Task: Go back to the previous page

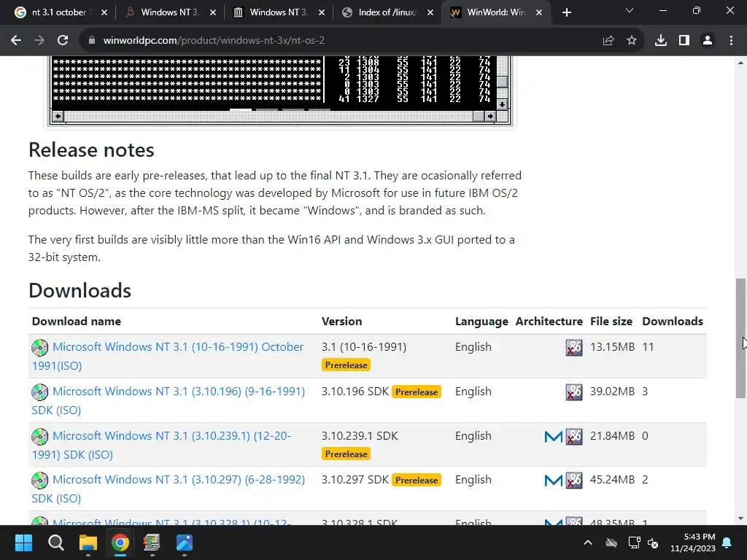Action: (16, 41)
